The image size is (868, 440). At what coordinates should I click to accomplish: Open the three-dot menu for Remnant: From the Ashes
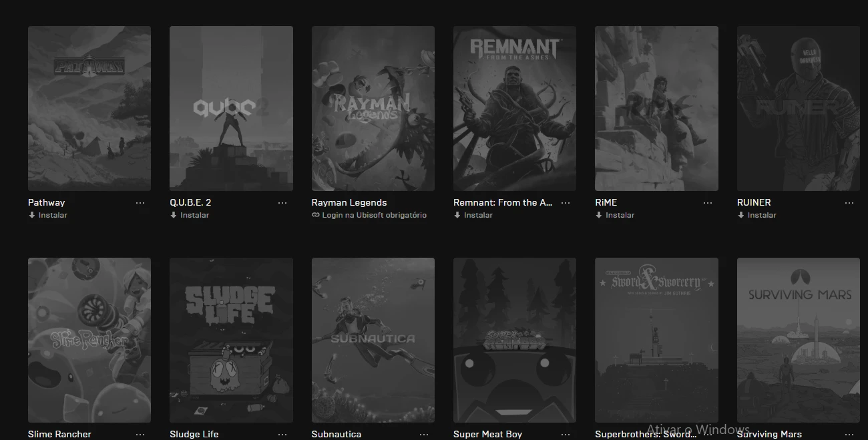(x=566, y=203)
